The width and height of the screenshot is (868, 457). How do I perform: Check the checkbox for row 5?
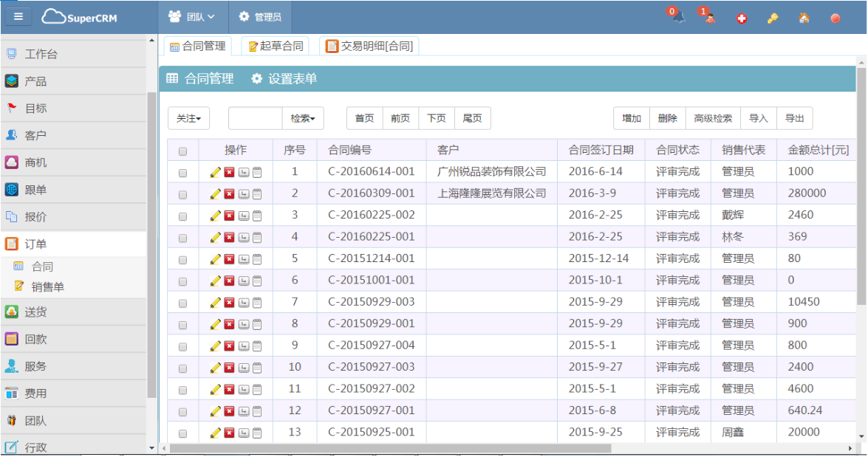pos(182,260)
